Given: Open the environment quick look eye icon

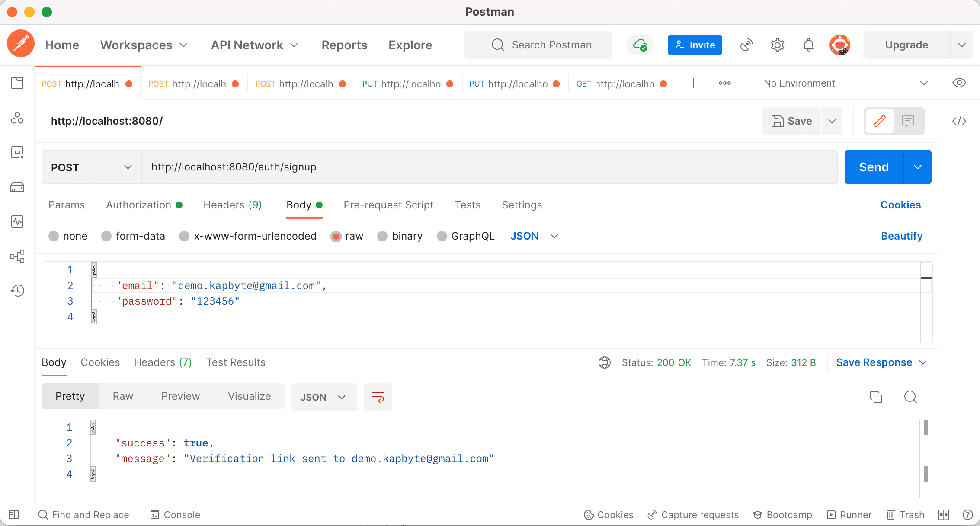Looking at the screenshot, I should coord(959,83).
